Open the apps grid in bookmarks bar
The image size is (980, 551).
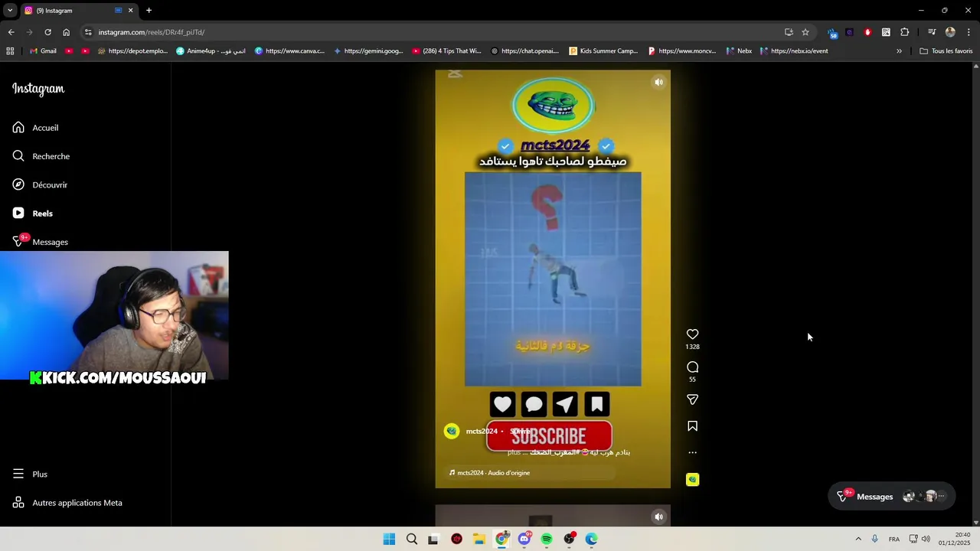tap(10, 51)
